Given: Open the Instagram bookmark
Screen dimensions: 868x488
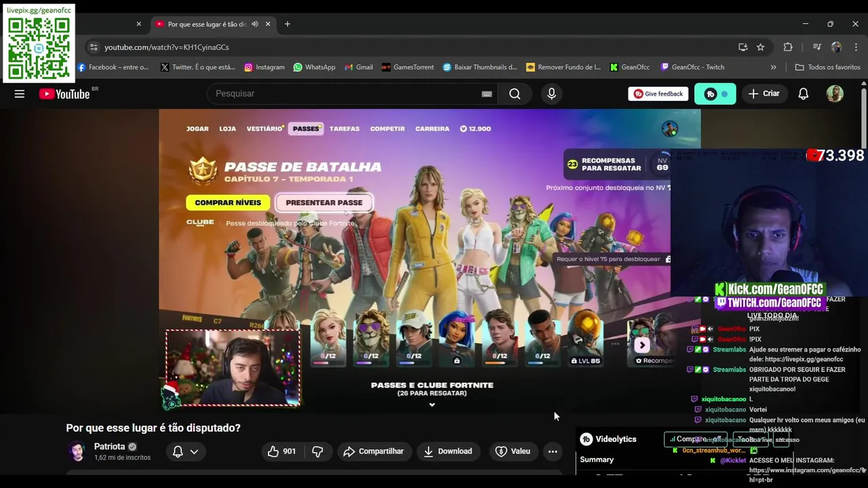Looking at the screenshot, I should click(x=264, y=67).
